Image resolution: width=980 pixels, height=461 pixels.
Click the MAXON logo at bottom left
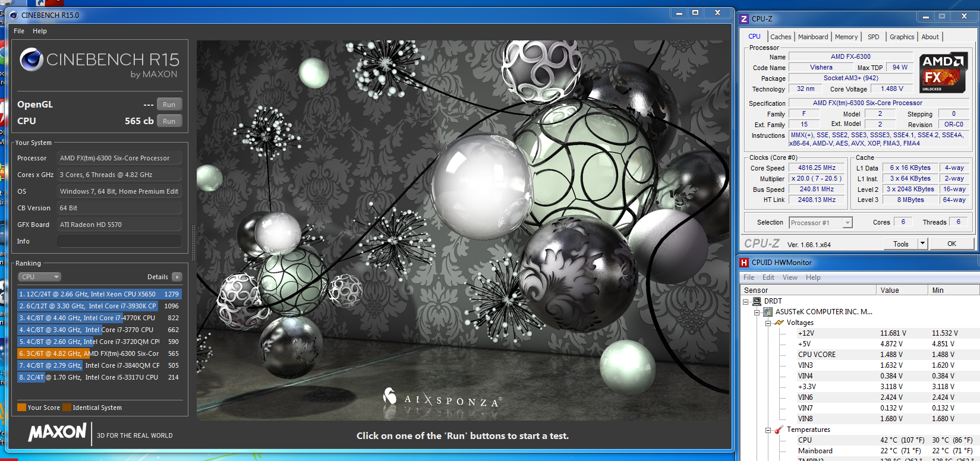tap(58, 432)
